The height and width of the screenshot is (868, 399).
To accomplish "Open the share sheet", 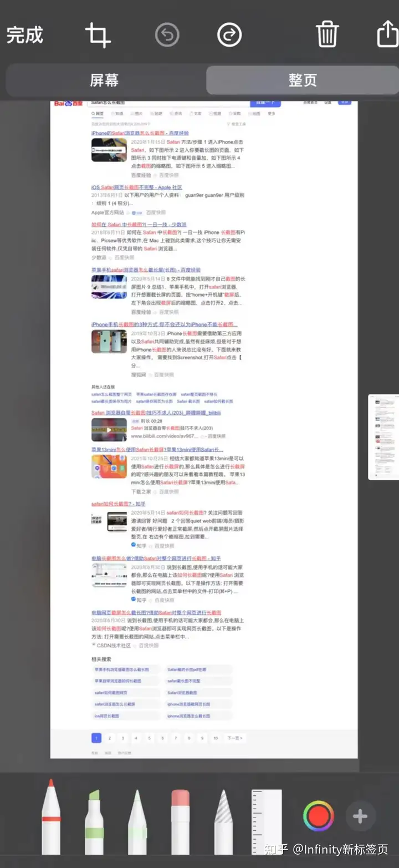I will [388, 34].
